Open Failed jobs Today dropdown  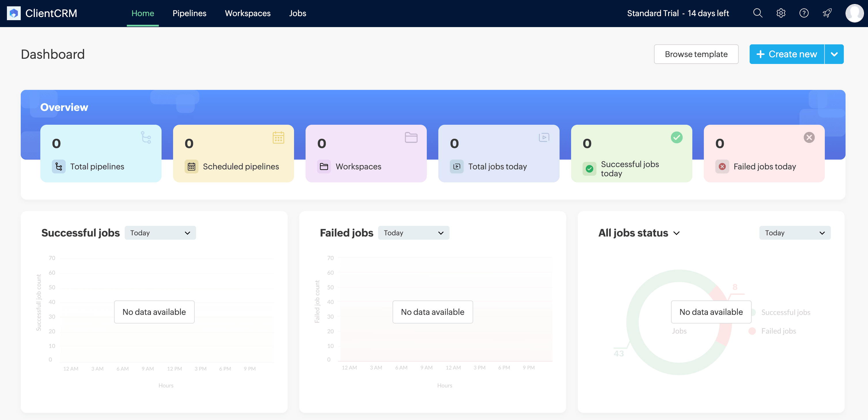[x=414, y=233]
